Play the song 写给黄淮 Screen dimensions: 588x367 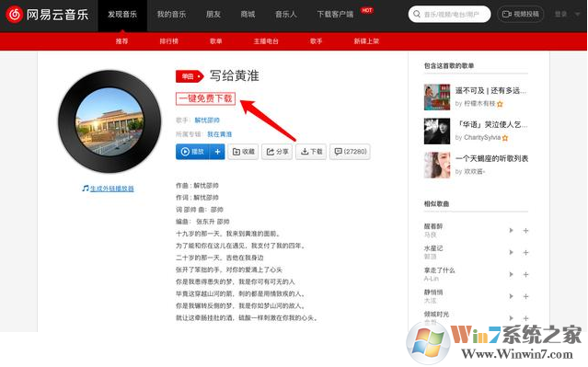[192, 152]
